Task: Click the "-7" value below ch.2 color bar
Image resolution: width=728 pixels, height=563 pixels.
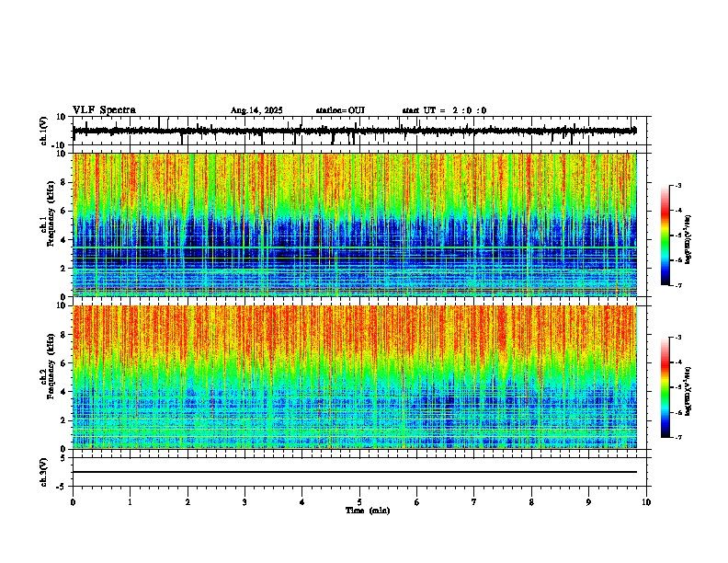Action: pyautogui.click(x=677, y=438)
